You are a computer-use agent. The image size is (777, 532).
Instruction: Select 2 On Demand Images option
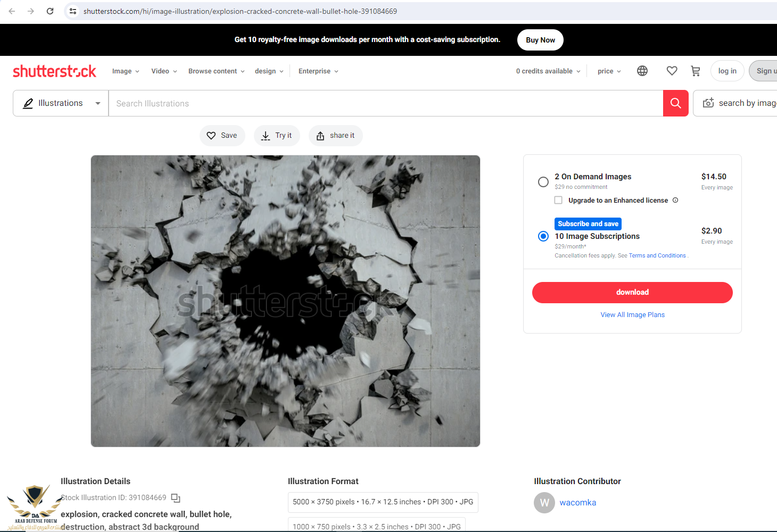pyautogui.click(x=543, y=182)
